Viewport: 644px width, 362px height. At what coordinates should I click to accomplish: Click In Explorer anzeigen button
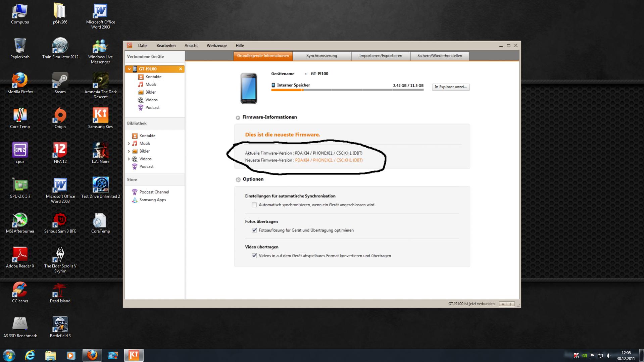coord(451,87)
